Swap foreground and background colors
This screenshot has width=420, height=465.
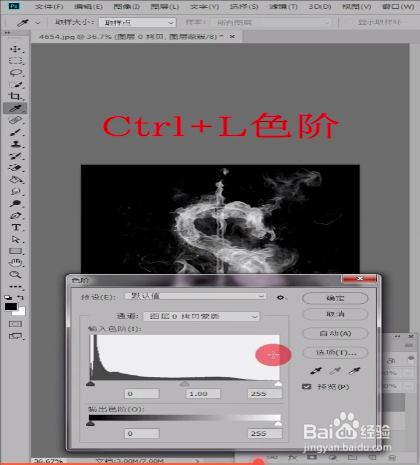pos(21,297)
